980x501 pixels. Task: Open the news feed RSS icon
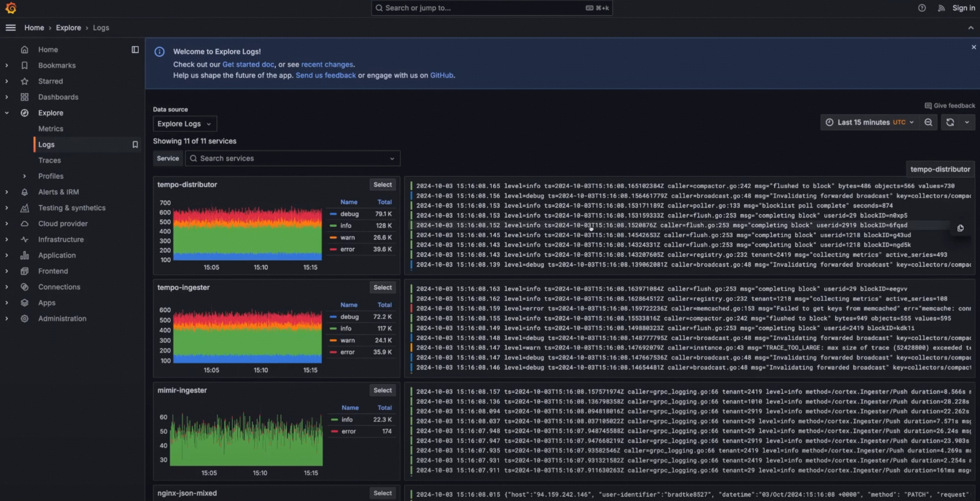coord(941,8)
